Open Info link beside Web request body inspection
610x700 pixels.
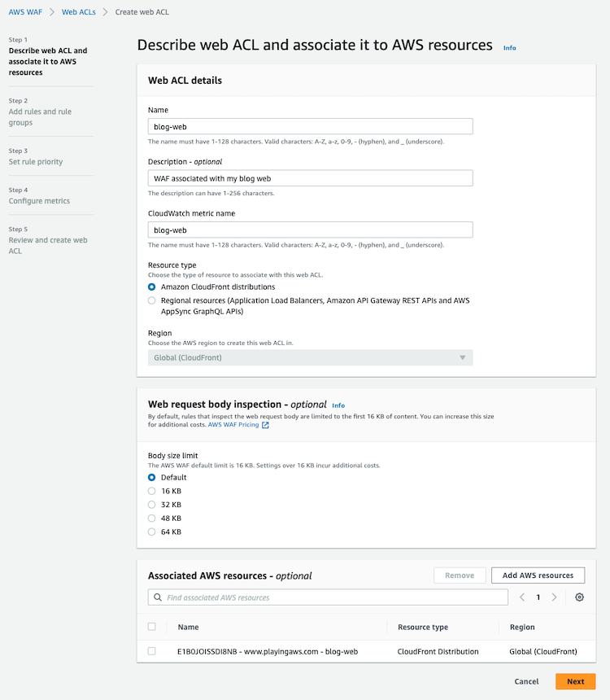338,405
